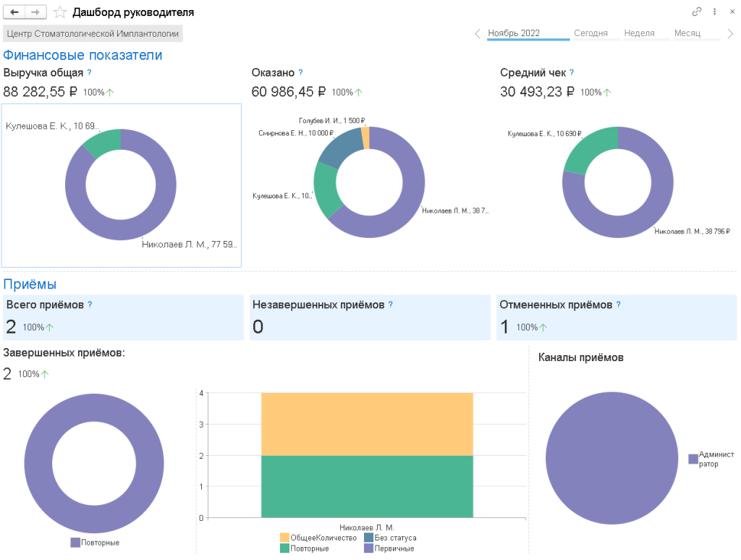
Task: Click ОбщееКоличество legend color swatch
Action: (x=284, y=538)
